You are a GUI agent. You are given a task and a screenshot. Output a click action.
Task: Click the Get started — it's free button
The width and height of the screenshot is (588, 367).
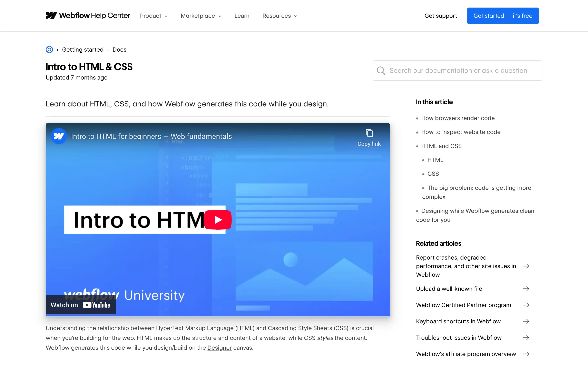pyautogui.click(x=503, y=15)
